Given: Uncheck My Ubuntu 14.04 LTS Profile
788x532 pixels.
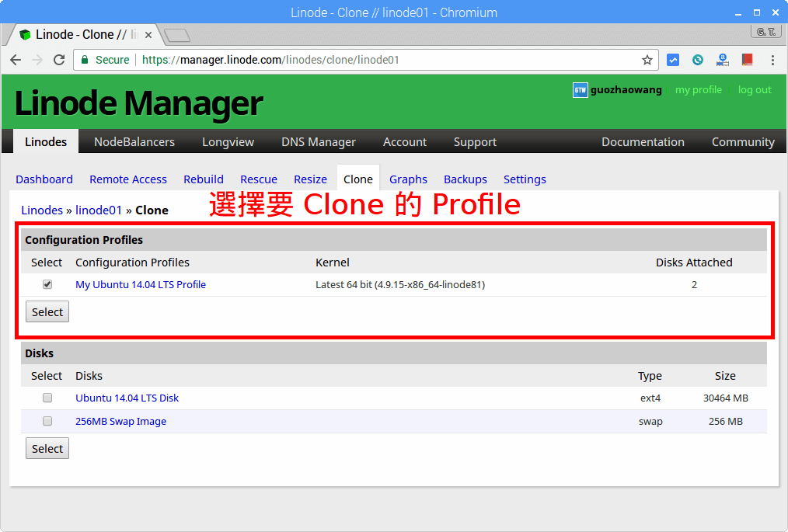Looking at the screenshot, I should 47,284.
